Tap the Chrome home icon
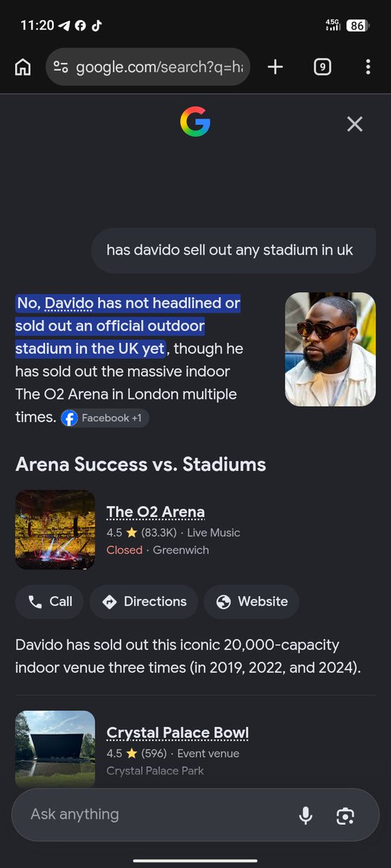The width and height of the screenshot is (391, 868). (x=23, y=67)
